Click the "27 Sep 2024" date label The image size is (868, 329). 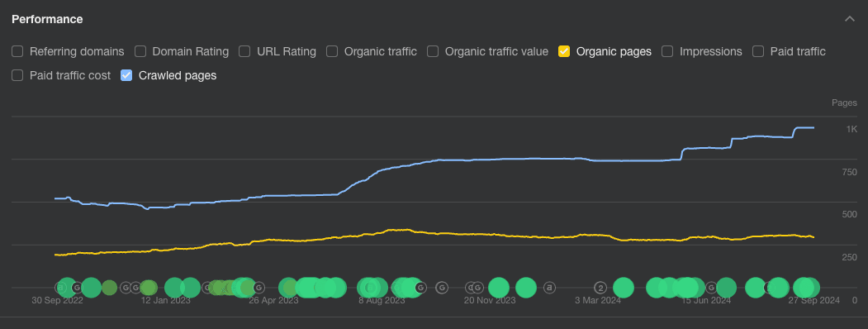813,301
